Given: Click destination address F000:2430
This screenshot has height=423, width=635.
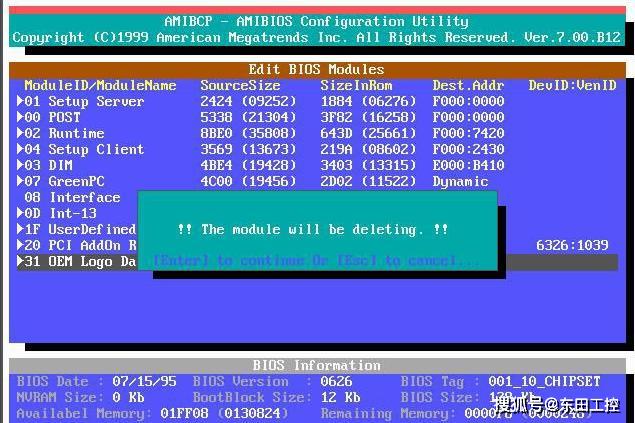Looking at the screenshot, I should pyautogui.click(x=469, y=149).
